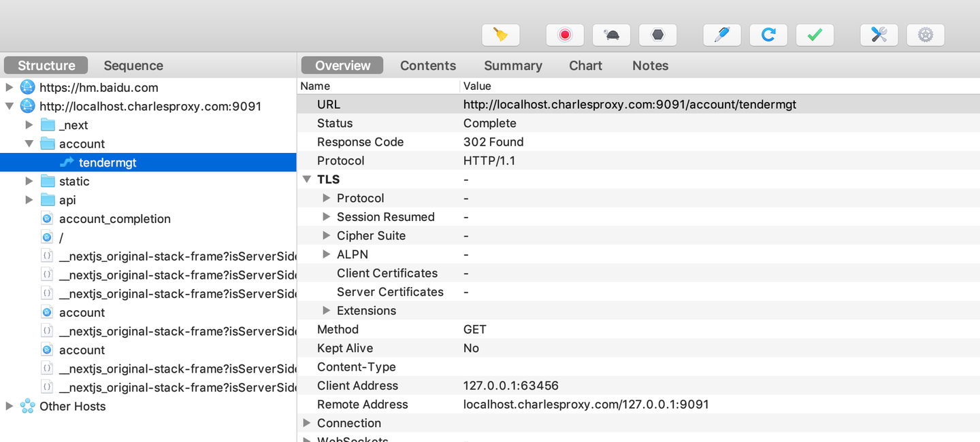Click the '302 Found' response code value
Image resolution: width=980 pixels, height=442 pixels.
pyautogui.click(x=493, y=142)
